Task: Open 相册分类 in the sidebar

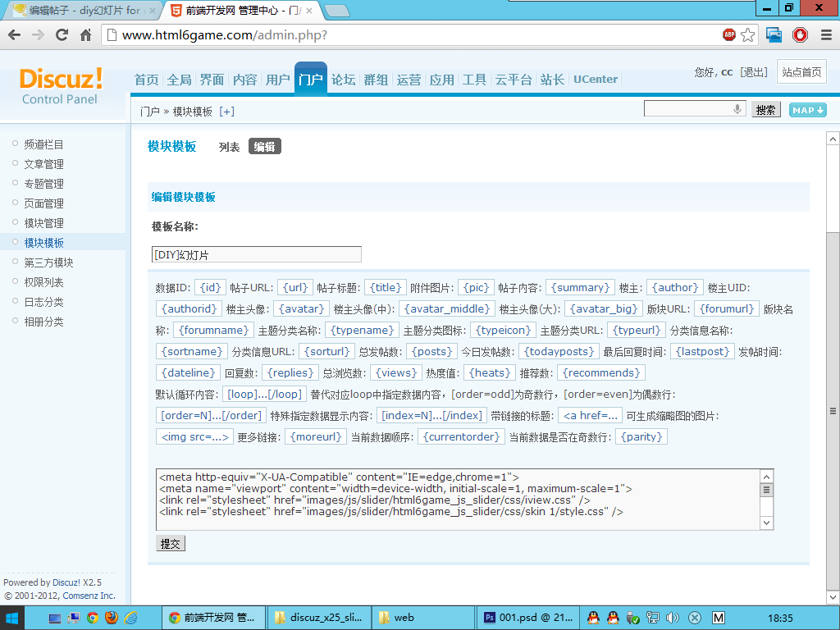Action: coord(44,322)
